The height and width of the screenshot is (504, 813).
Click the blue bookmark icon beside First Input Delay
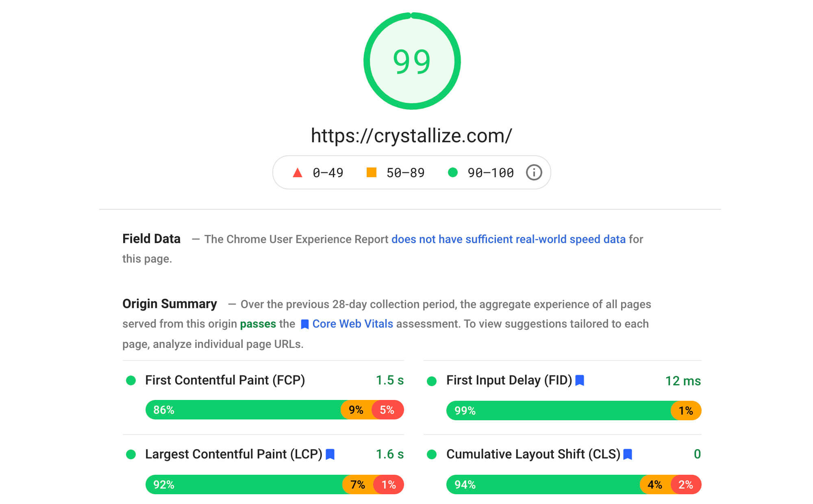click(x=580, y=380)
